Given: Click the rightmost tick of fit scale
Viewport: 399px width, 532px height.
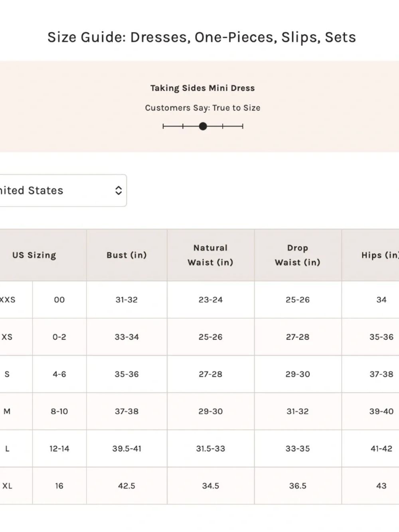Looking at the screenshot, I should [x=243, y=127].
